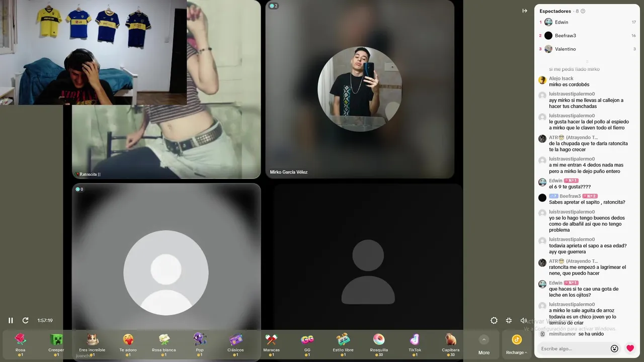
Task: Send the Eres increíble gift
Action: pos(92,344)
